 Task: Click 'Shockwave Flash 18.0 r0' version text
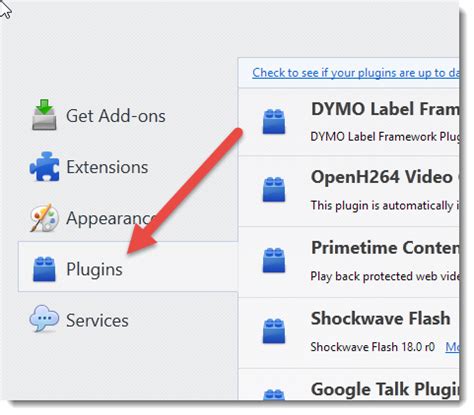click(x=372, y=347)
